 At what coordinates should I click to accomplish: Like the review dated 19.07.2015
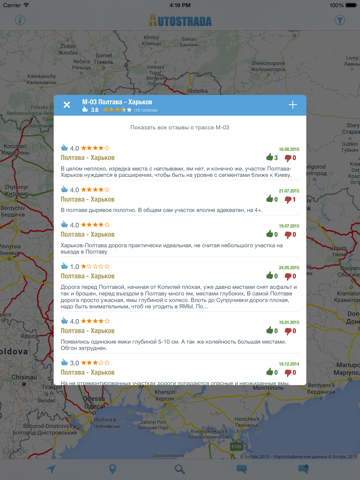pyautogui.click(x=272, y=234)
